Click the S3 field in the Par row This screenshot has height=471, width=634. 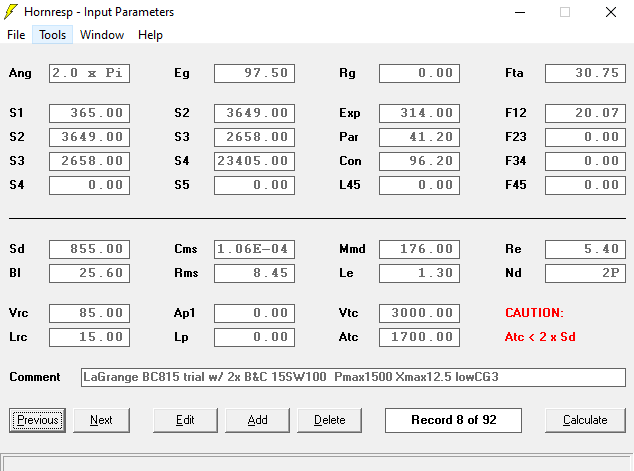tap(254, 137)
